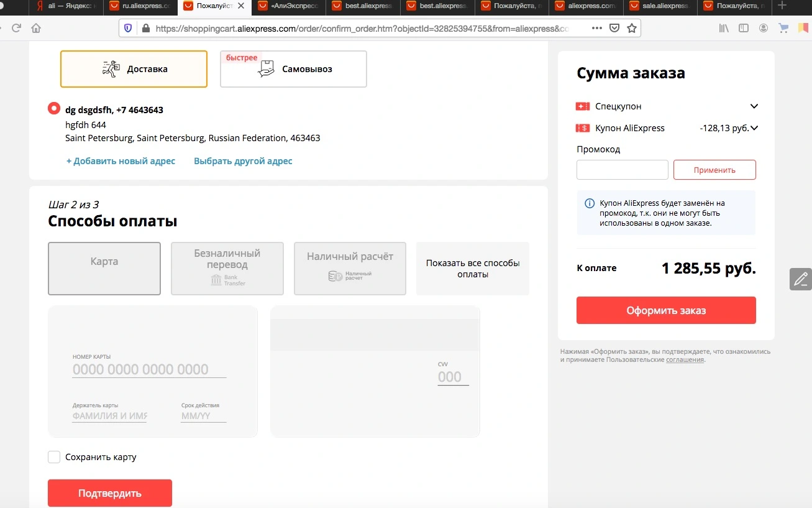This screenshot has height=508, width=812.
Task: Choose Наличный расчёт payment method
Action: tap(350, 269)
